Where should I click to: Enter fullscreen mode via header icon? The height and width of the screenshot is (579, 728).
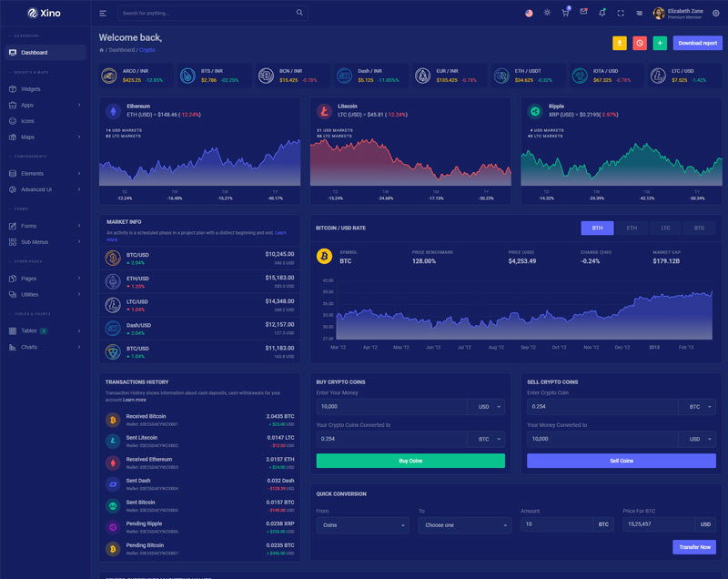click(621, 13)
